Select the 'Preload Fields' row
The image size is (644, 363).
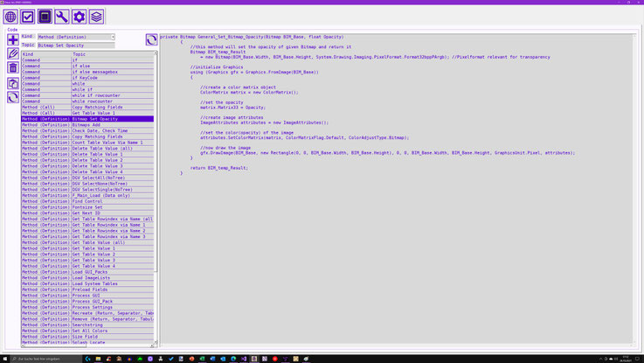click(87, 290)
